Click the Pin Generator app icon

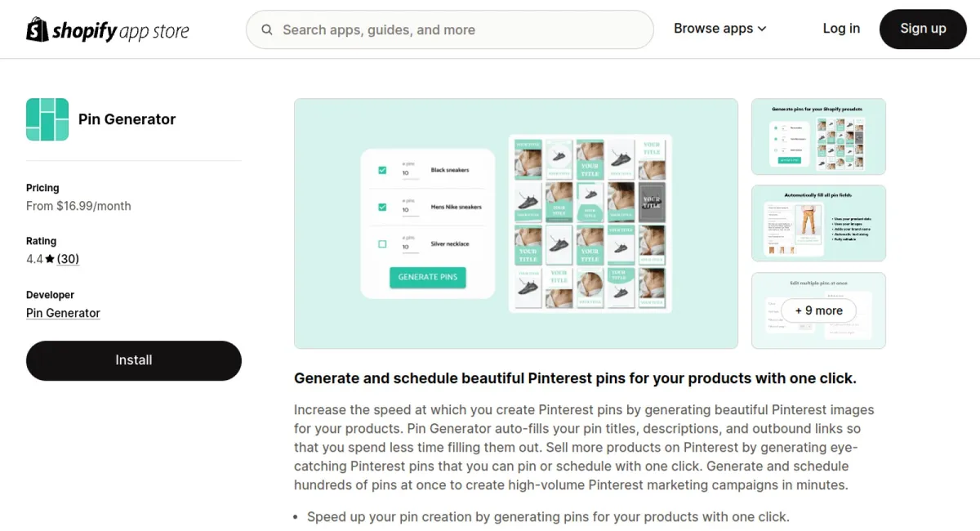[x=47, y=119]
